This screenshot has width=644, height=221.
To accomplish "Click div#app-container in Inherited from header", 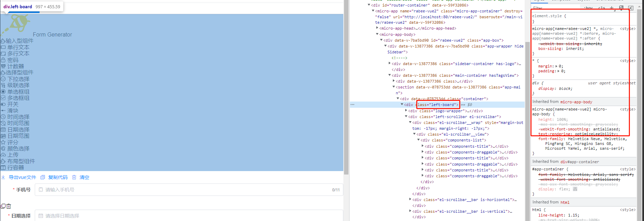I will 580,162.
